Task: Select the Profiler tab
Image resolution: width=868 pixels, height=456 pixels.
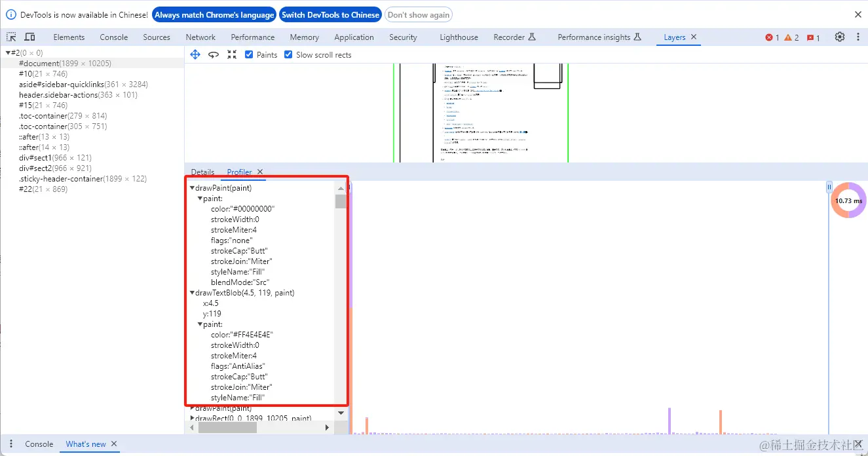Action: (x=239, y=172)
